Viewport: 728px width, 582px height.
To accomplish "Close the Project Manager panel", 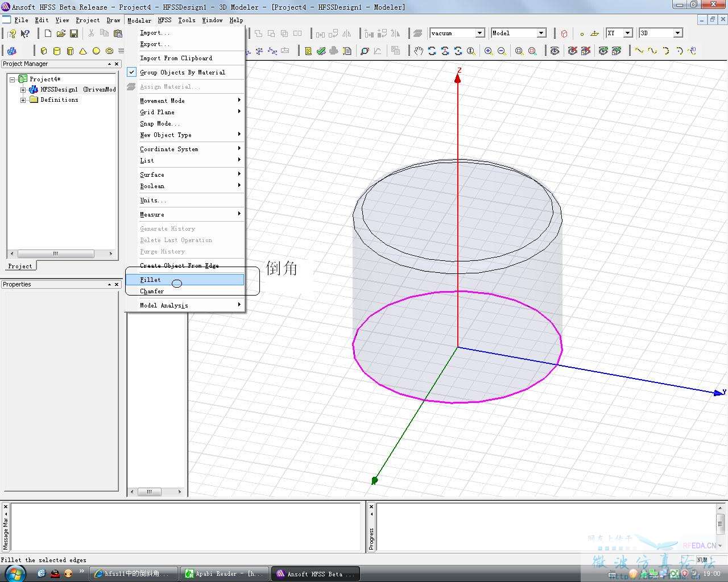I will pos(117,64).
